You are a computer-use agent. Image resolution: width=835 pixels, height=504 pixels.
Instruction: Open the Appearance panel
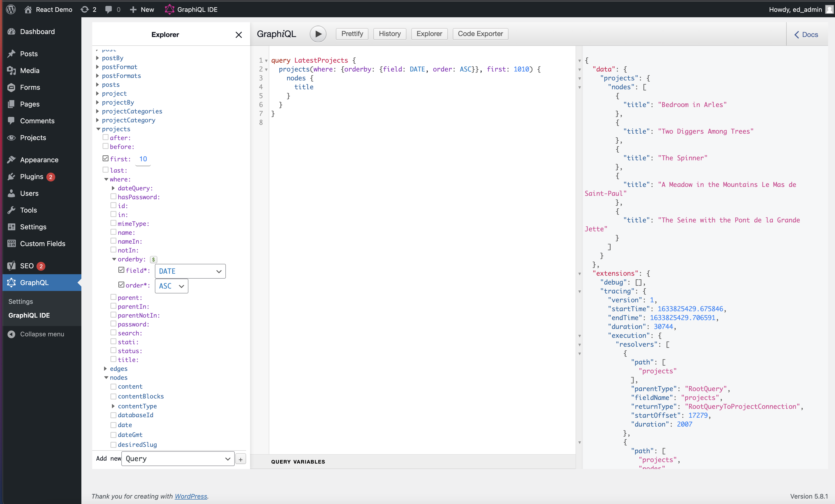click(x=12, y=159)
